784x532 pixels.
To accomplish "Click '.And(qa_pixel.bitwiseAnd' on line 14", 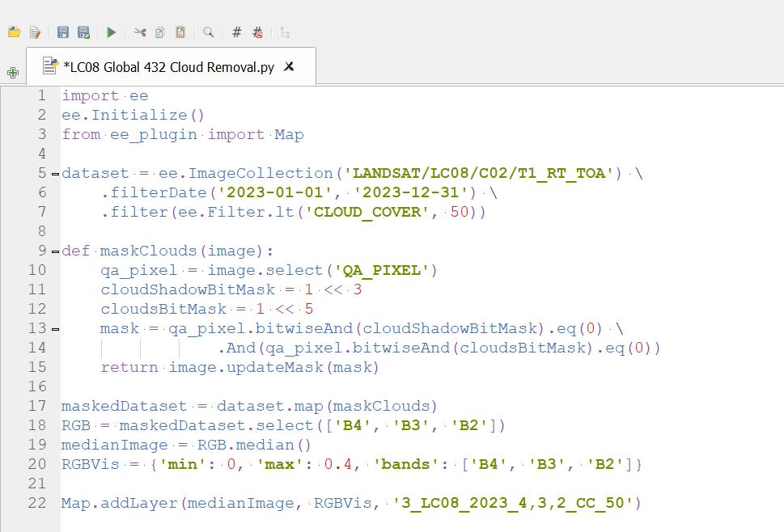I will 334,348.
